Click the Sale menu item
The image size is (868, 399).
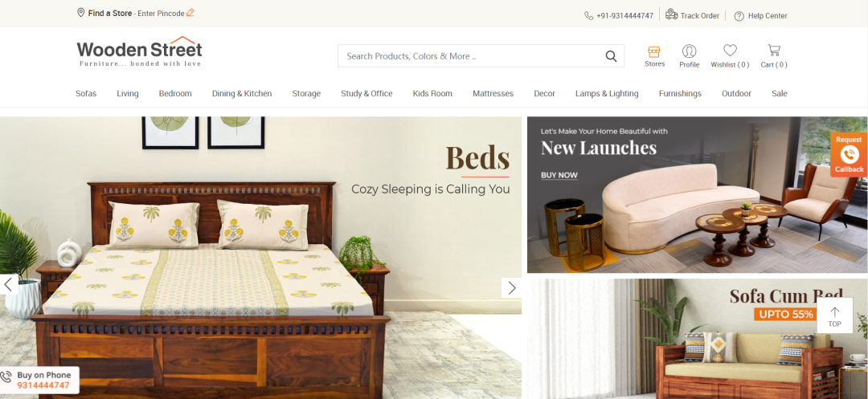click(x=780, y=93)
